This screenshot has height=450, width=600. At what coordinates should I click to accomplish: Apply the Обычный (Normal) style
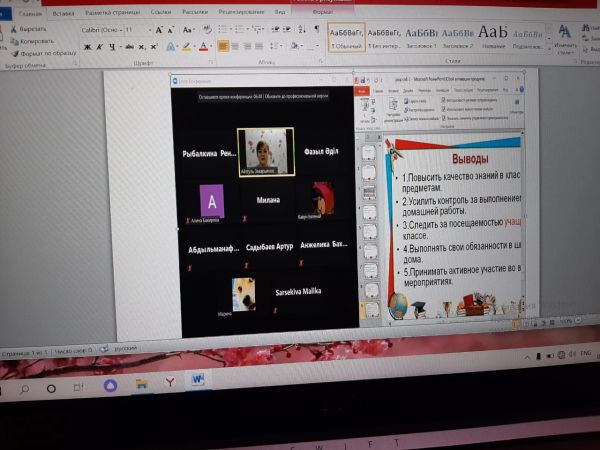tap(348, 37)
